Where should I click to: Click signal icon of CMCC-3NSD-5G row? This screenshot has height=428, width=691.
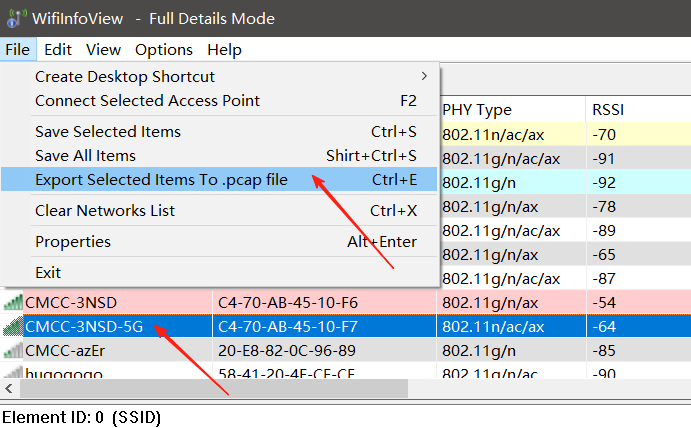(x=13, y=327)
